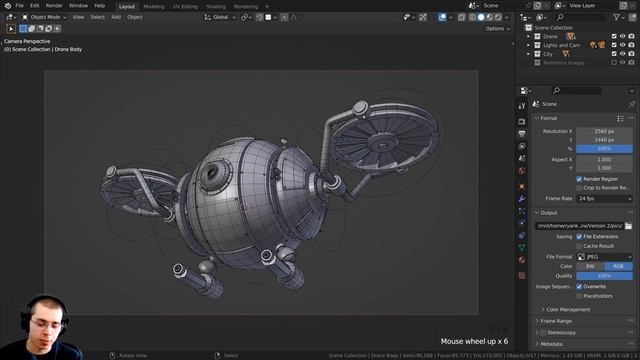Enable the Reference Images collection checkbox

(x=614, y=63)
